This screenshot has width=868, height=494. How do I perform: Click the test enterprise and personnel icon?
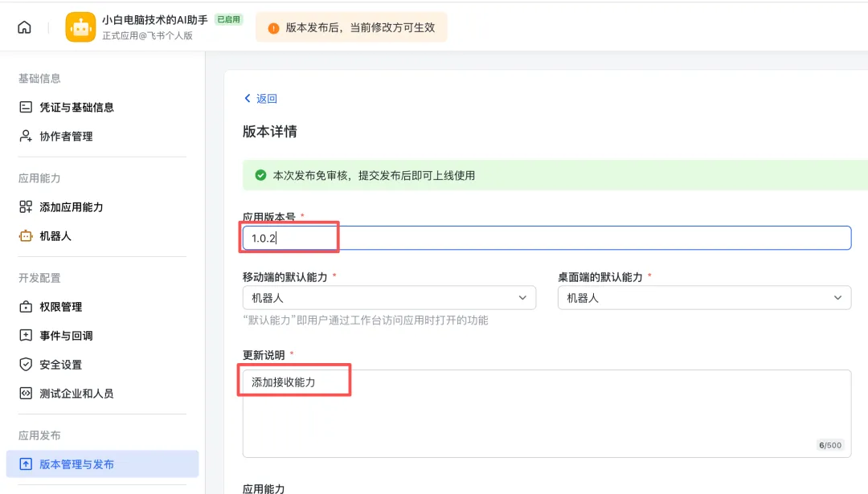[x=26, y=394]
